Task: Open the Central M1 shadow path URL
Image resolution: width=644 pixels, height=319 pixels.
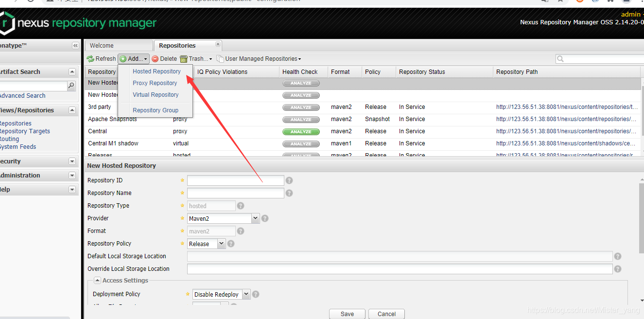Action: pyautogui.click(x=566, y=143)
